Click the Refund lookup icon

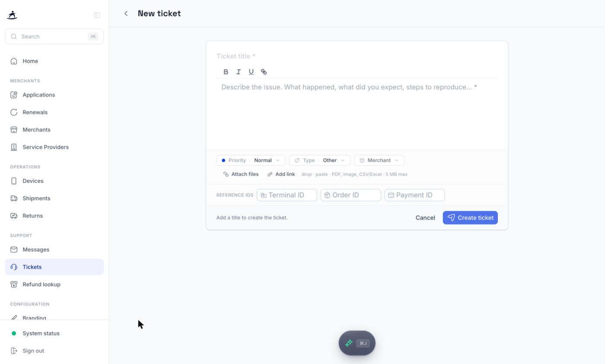(x=14, y=285)
